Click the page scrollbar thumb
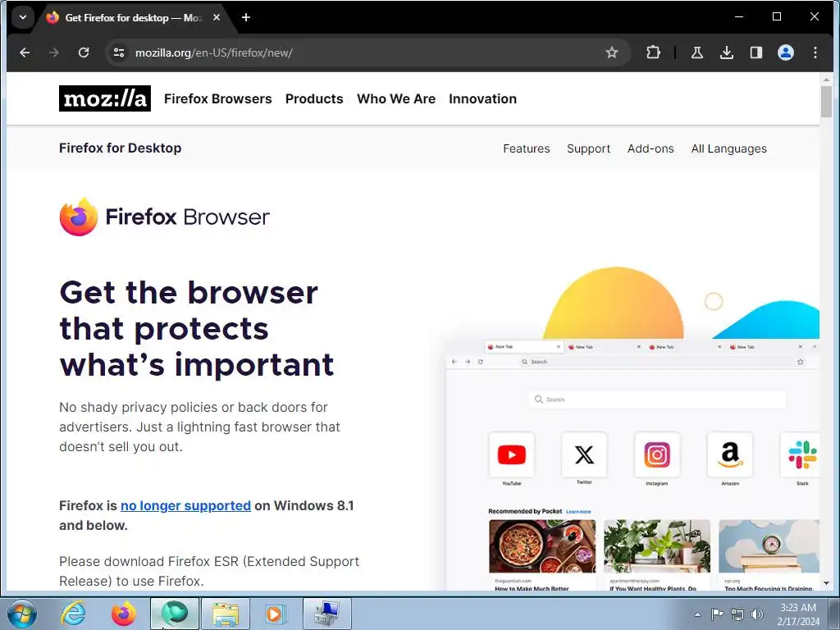The height and width of the screenshot is (630, 840). 826,101
